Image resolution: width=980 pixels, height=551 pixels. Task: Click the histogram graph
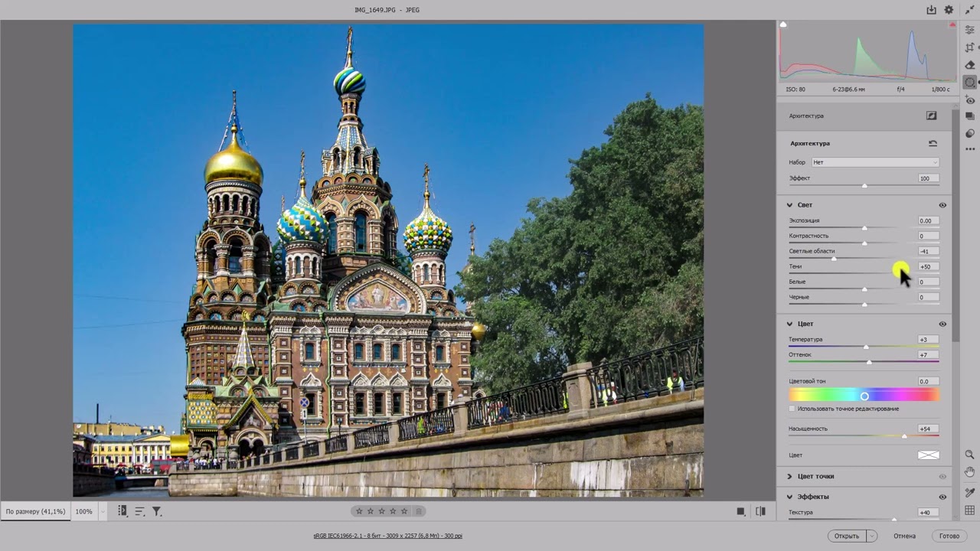[867, 52]
